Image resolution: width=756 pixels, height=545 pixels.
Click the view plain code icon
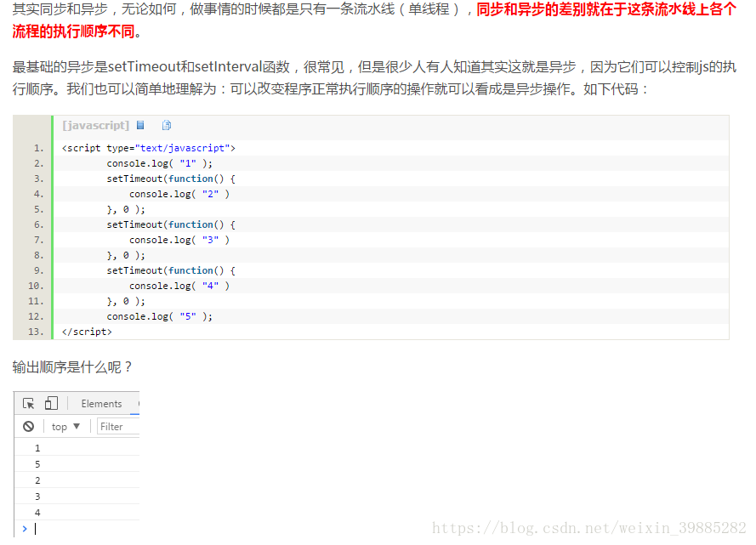point(140,125)
